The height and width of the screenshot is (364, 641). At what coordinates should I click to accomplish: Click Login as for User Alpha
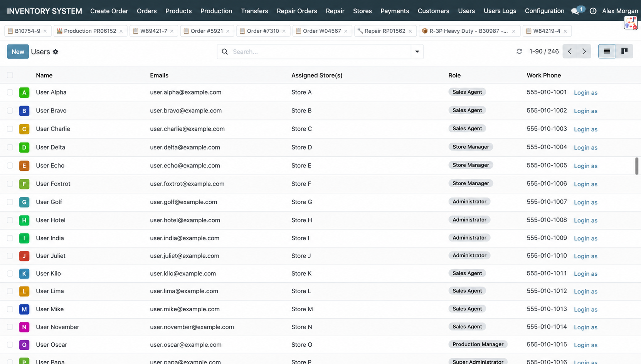pos(585,92)
